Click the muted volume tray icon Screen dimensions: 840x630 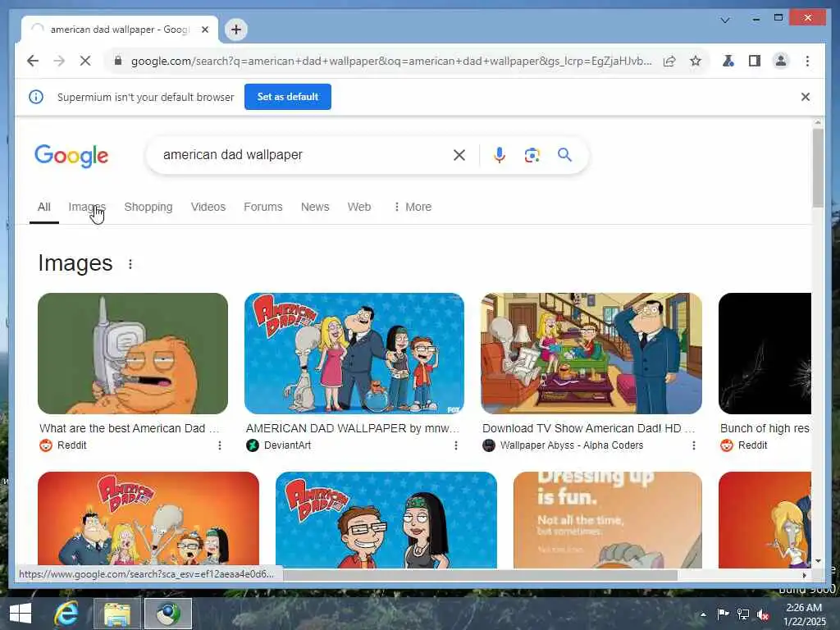click(x=763, y=614)
